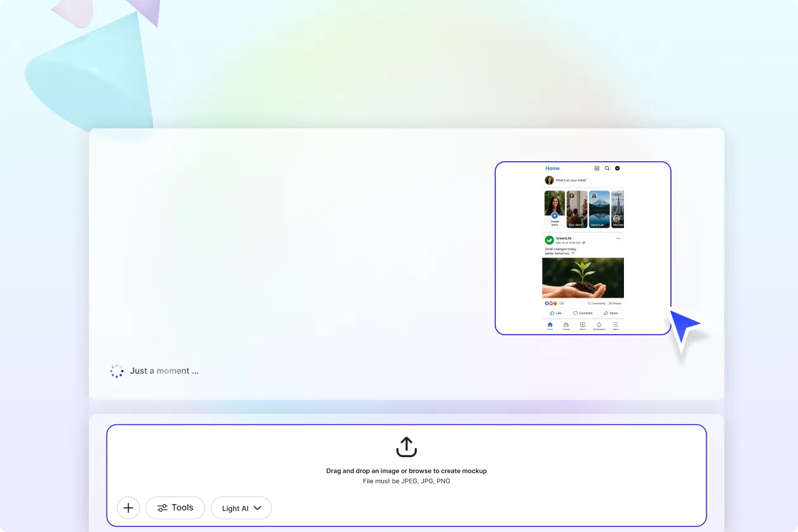Screen dimensions: 798x532
Task: Open the Messenger icon in mockup
Action: click(617, 168)
